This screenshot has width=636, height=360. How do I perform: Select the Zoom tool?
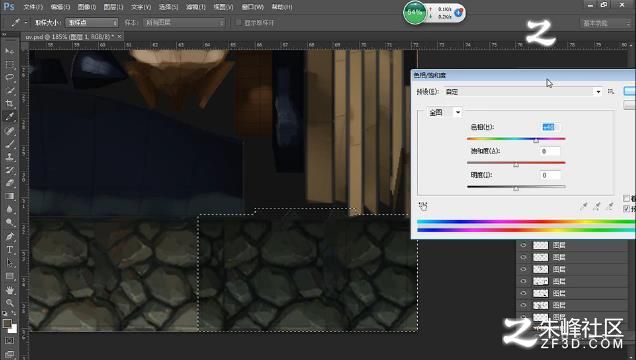[x=9, y=302]
